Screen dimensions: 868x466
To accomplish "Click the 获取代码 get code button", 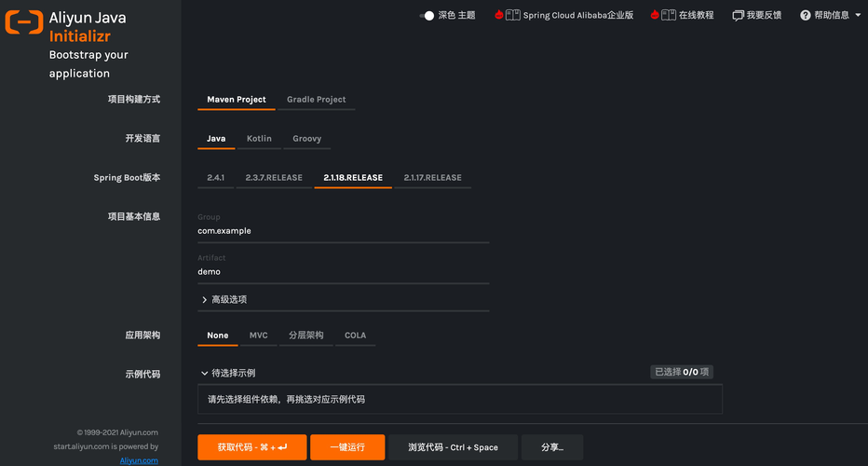I will coord(251,447).
